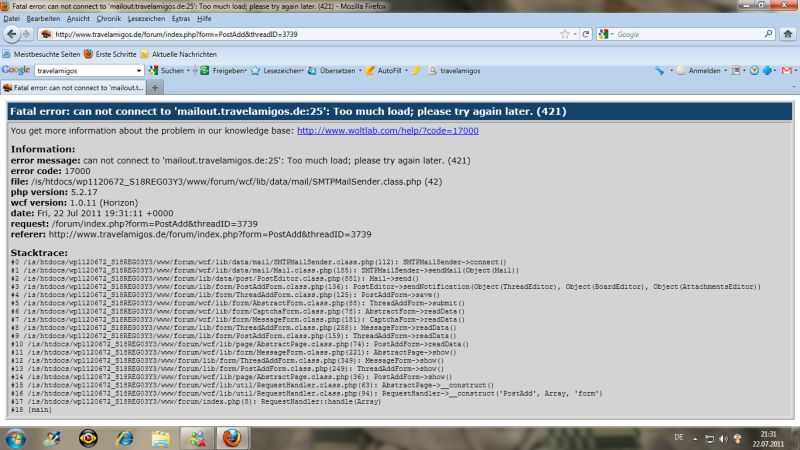Switch to Firefox in the taskbar
Screen dimensions: 800x450
232,438
